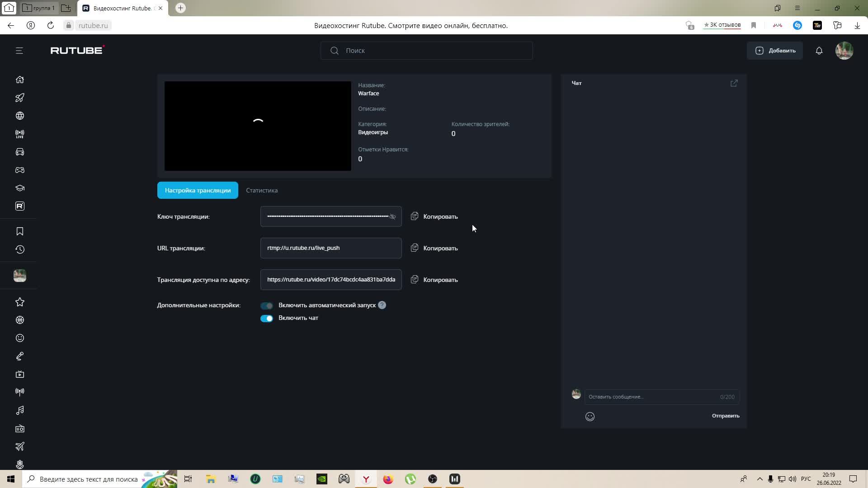
Task: Toggle automatic stream launch switch
Action: click(x=267, y=306)
